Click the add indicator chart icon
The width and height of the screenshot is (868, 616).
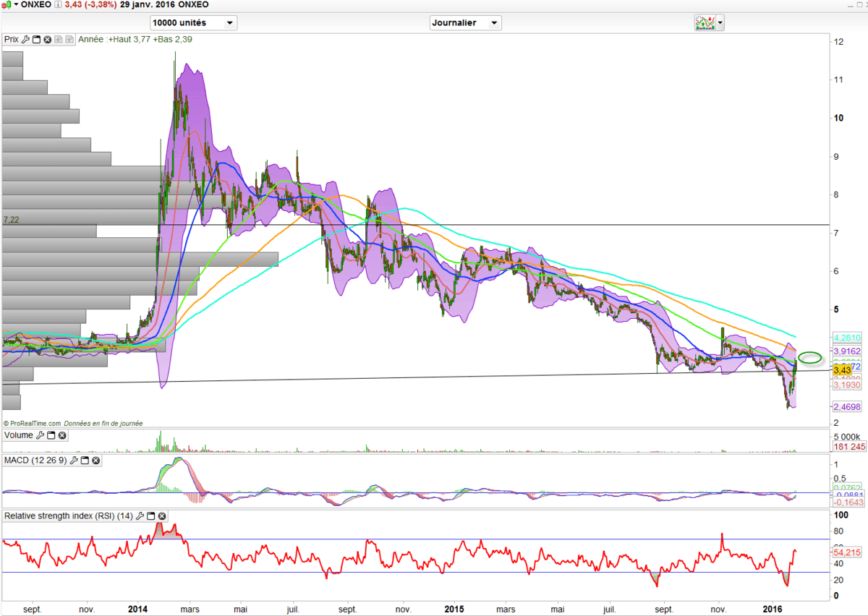coord(705,23)
